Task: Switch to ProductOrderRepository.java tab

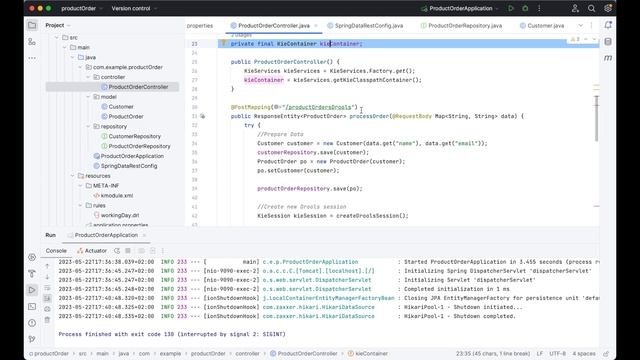Action: (462, 25)
